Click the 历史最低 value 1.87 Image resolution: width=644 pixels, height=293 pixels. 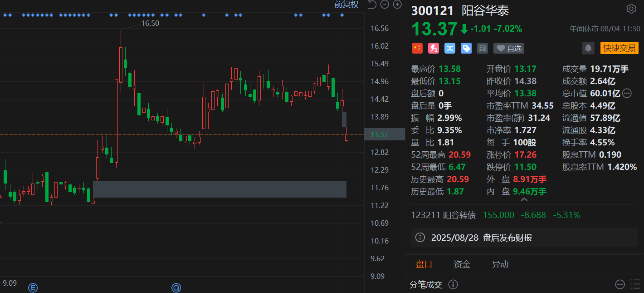click(x=455, y=191)
